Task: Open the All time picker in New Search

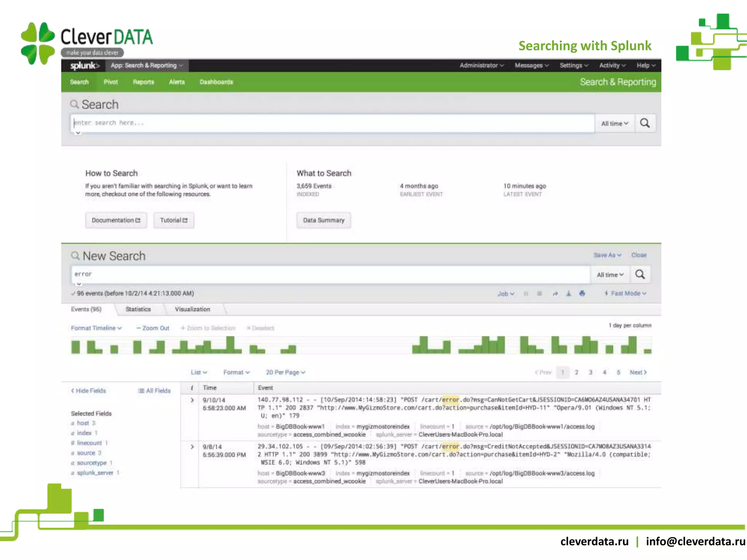Action: coord(610,275)
